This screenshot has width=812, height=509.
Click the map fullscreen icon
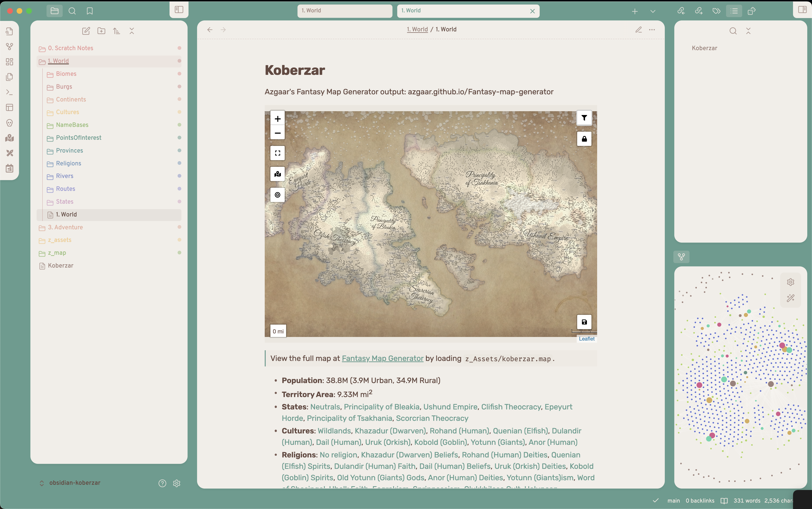click(x=278, y=153)
